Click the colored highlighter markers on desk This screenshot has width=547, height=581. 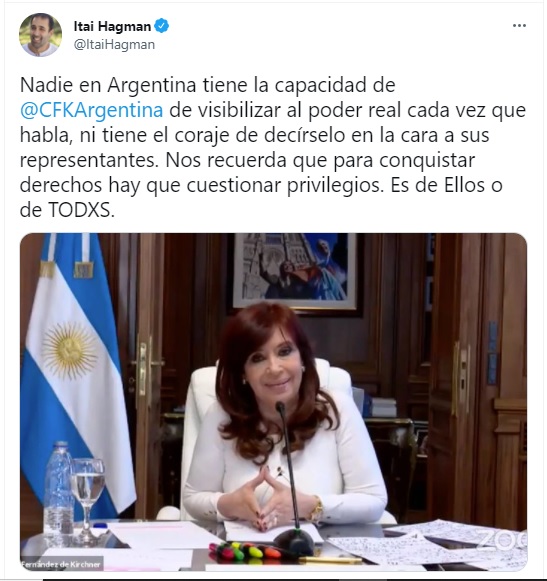point(245,551)
